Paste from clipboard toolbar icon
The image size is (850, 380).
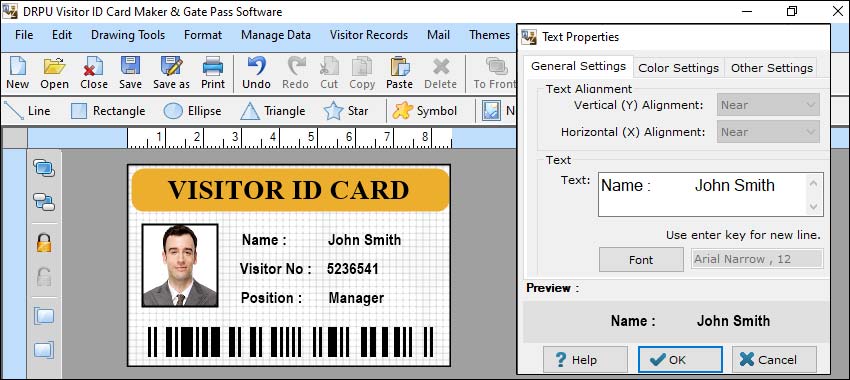click(x=400, y=73)
